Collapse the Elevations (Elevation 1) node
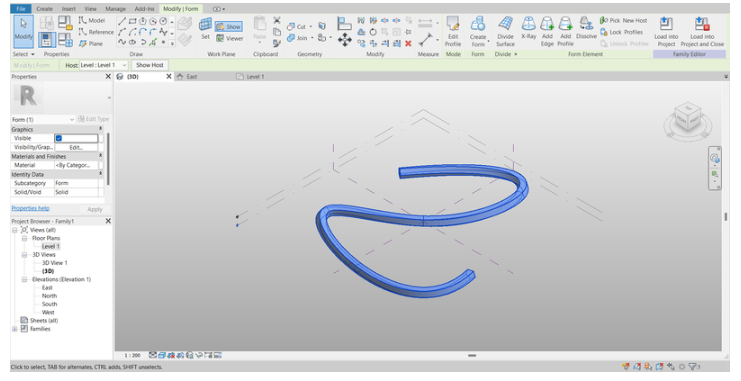 pyautogui.click(x=24, y=279)
